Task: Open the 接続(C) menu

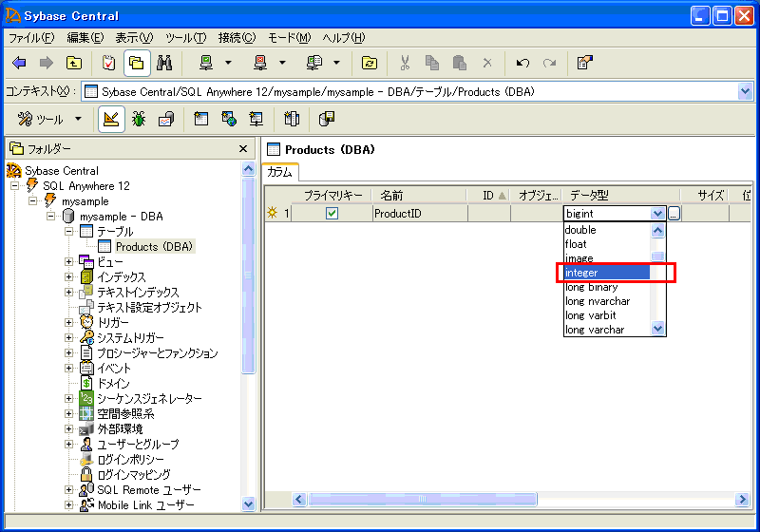Action: coord(237,38)
